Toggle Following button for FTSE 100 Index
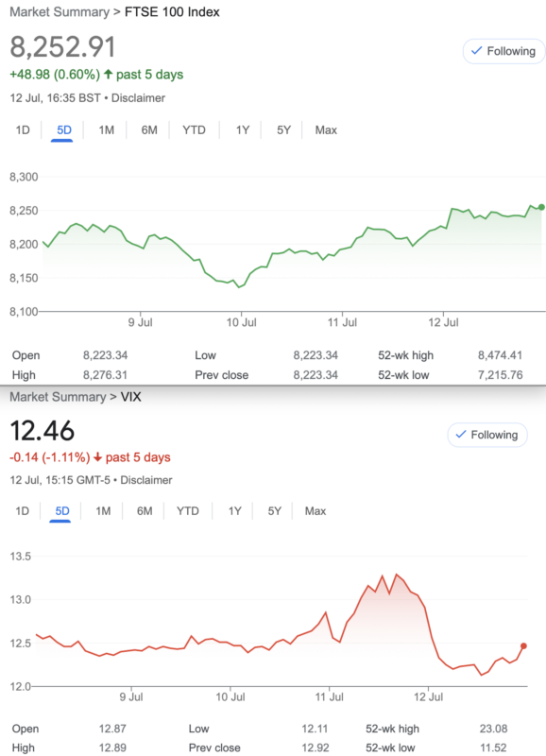This screenshot has width=546, height=756. tap(503, 51)
